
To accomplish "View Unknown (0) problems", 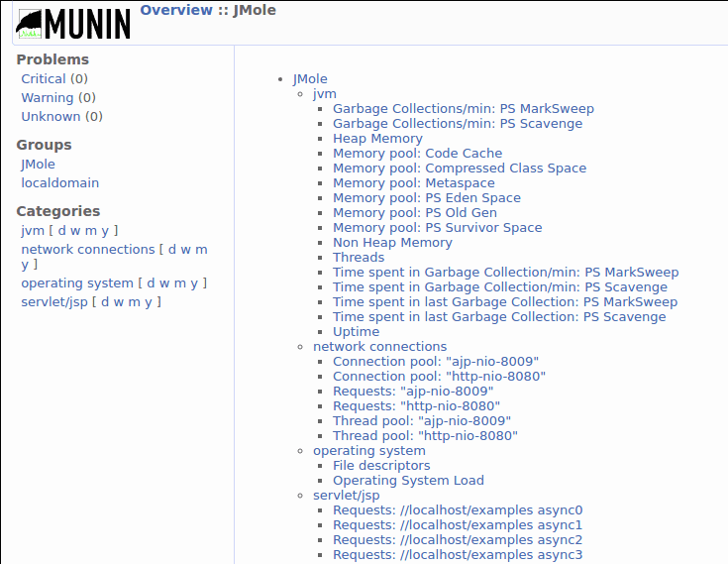I will [x=61, y=117].
